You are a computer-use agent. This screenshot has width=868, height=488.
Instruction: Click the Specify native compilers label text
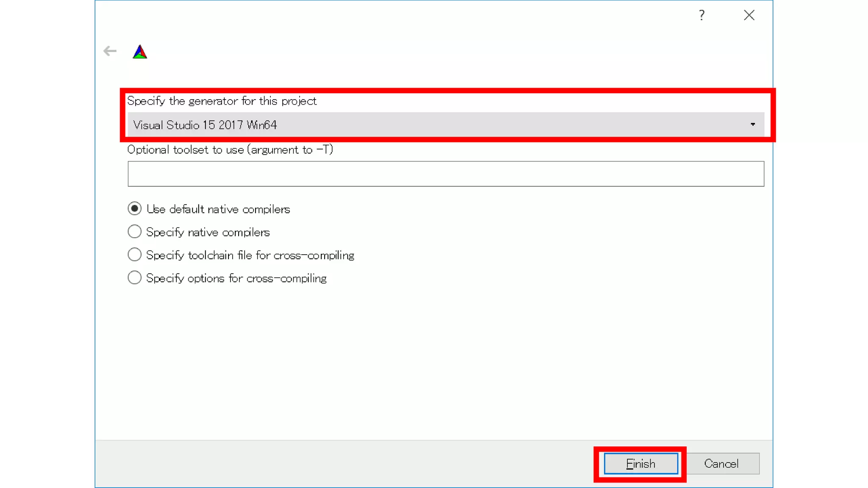tap(208, 232)
